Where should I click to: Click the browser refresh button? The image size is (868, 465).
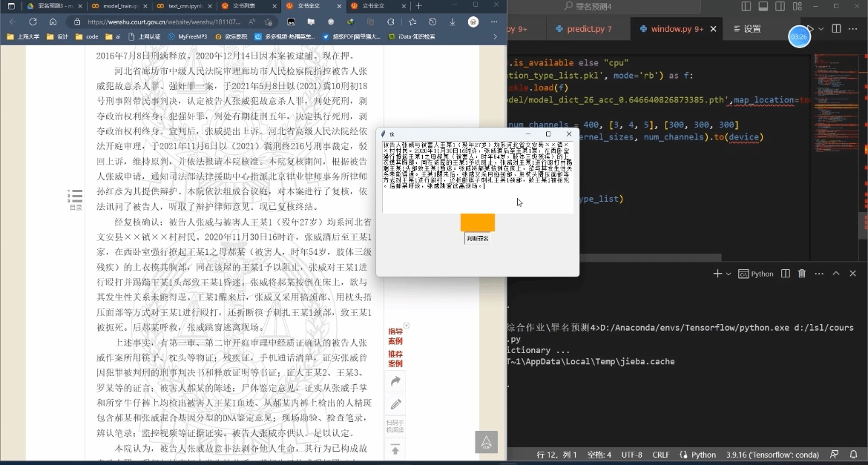coord(33,22)
